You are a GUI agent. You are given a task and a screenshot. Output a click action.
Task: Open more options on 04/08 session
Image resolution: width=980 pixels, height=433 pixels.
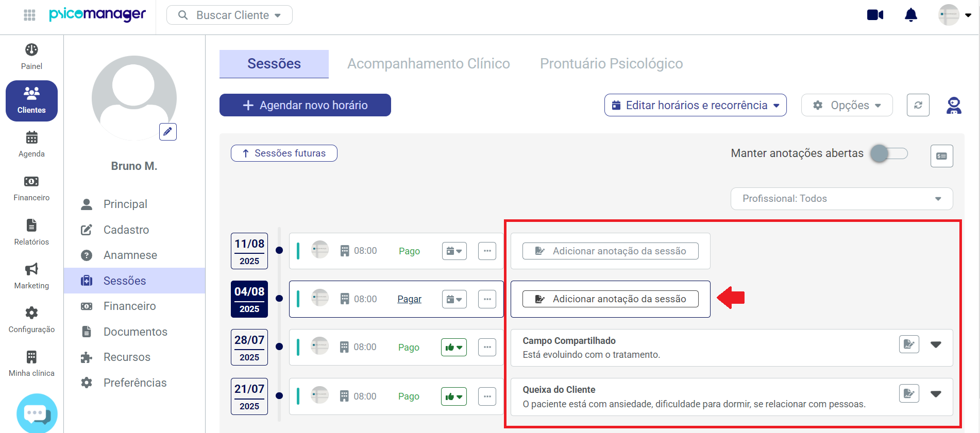[x=487, y=299]
